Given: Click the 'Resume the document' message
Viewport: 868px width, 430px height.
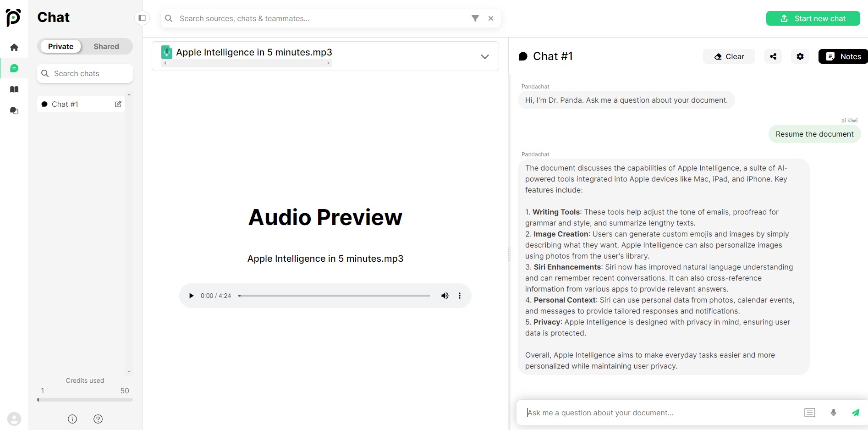Looking at the screenshot, I should tap(814, 134).
